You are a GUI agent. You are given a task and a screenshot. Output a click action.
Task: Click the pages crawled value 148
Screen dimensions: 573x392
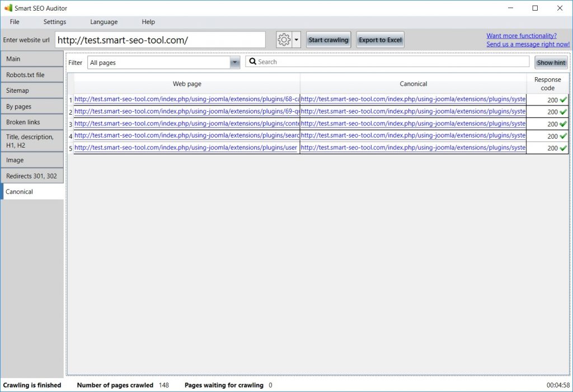[x=164, y=385]
